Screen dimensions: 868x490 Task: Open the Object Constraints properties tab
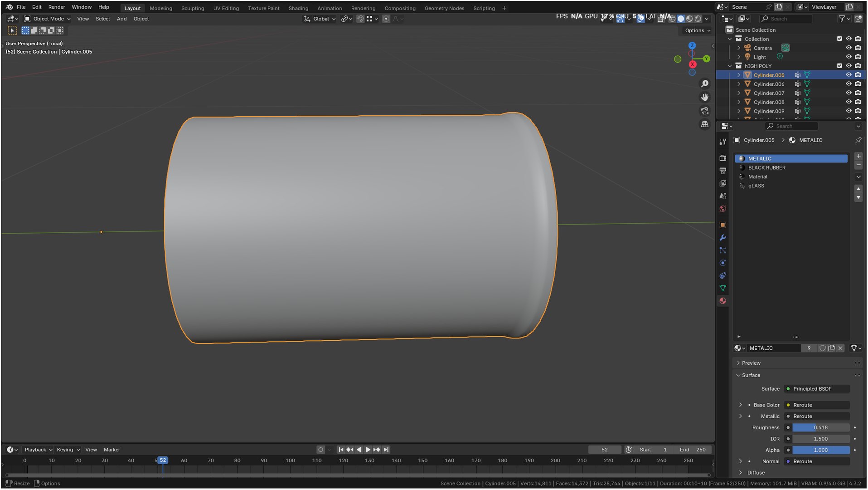tap(723, 276)
